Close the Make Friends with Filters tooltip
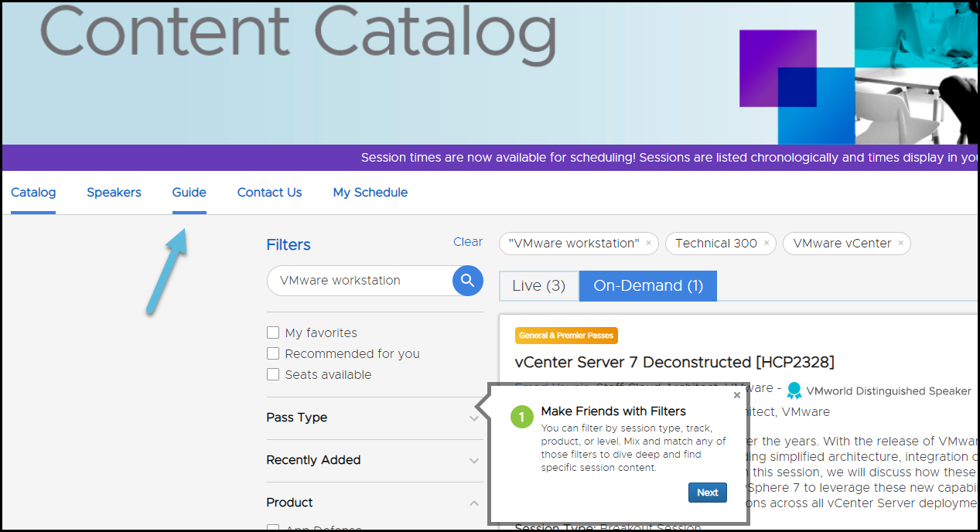 click(x=736, y=395)
